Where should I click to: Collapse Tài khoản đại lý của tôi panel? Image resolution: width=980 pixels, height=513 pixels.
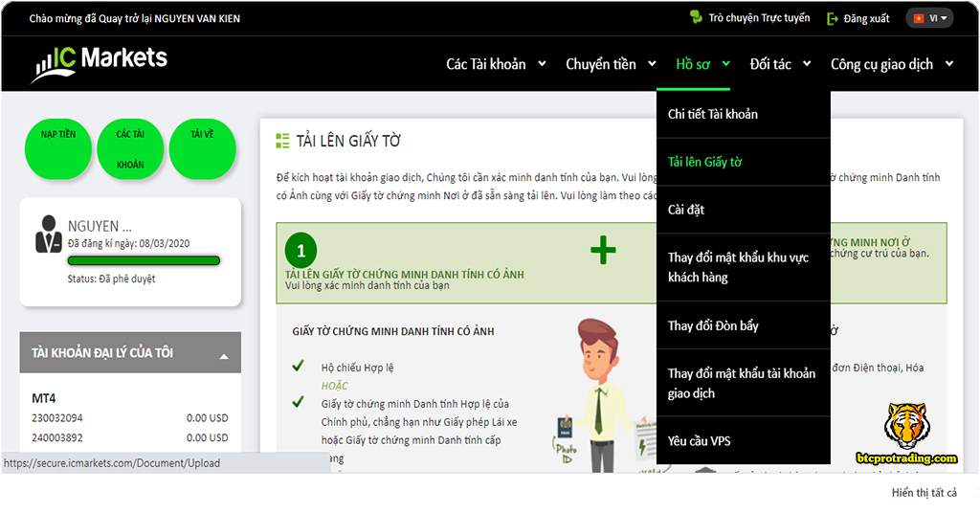(224, 356)
